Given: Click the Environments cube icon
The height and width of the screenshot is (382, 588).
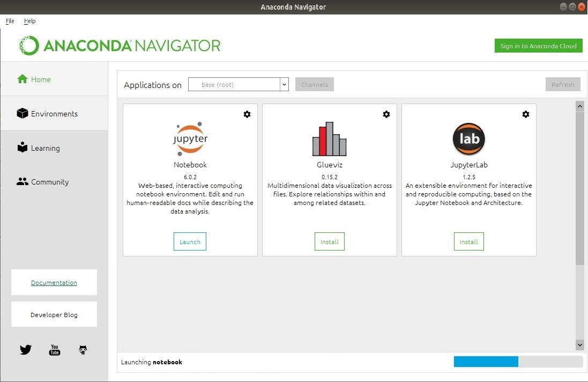Looking at the screenshot, I should (x=23, y=113).
